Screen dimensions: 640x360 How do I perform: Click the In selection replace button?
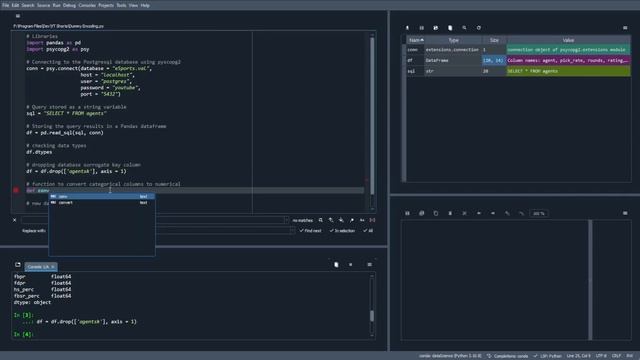(342, 231)
